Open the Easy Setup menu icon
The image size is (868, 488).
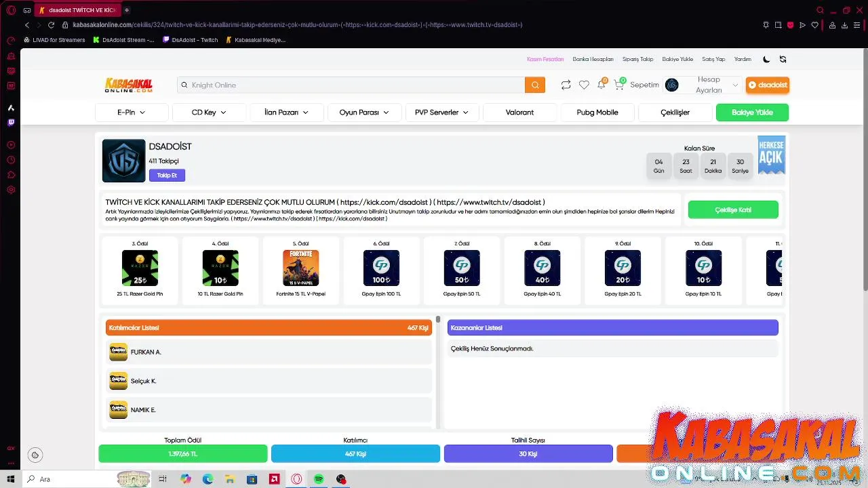(x=858, y=25)
